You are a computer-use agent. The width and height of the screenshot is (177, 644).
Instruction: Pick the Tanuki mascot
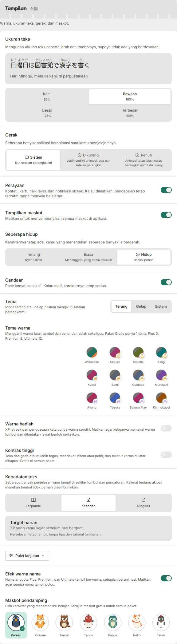tap(64, 625)
